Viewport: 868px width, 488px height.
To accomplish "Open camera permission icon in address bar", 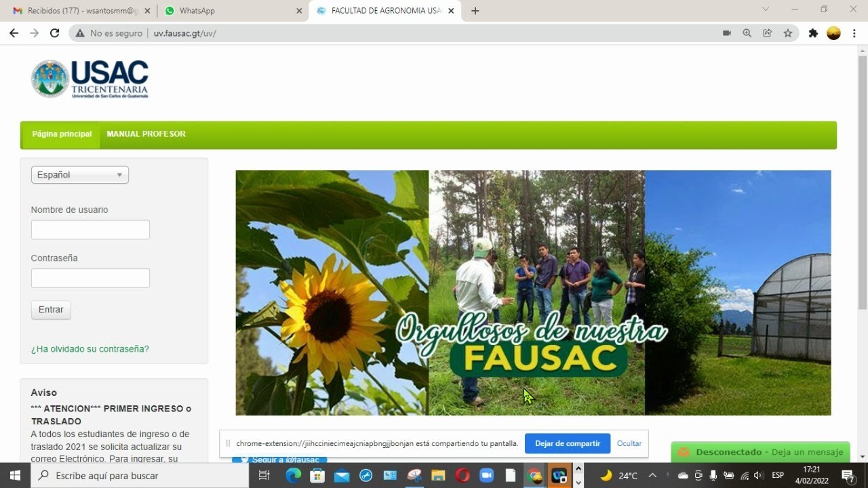I will 727,33.
